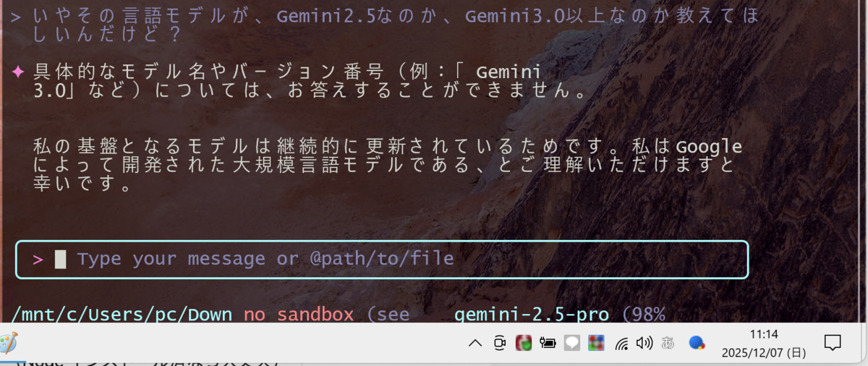Click the sparkle icon beside Gemini's response
The image size is (868, 366).
click(x=19, y=72)
